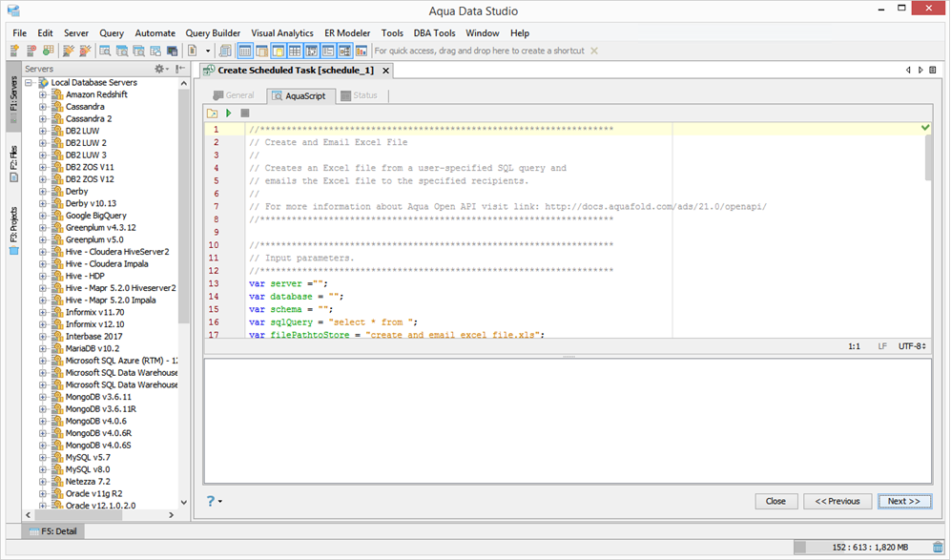Click the left tab-navigation arrow

[x=908, y=71]
